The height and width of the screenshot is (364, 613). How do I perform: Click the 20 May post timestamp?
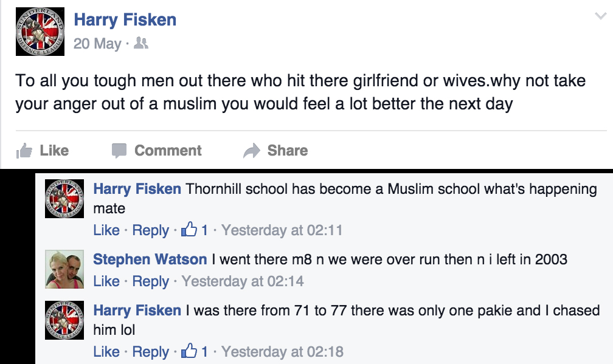(x=97, y=44)
